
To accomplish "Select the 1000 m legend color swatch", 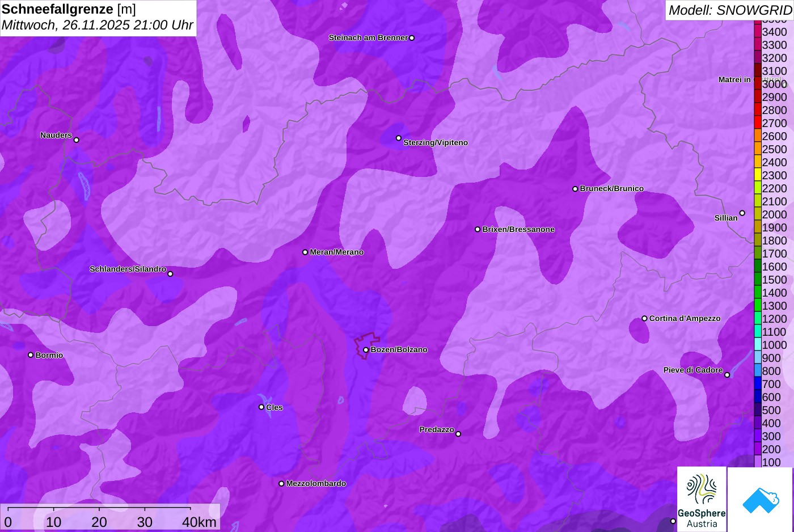I will tap(758, 344).
